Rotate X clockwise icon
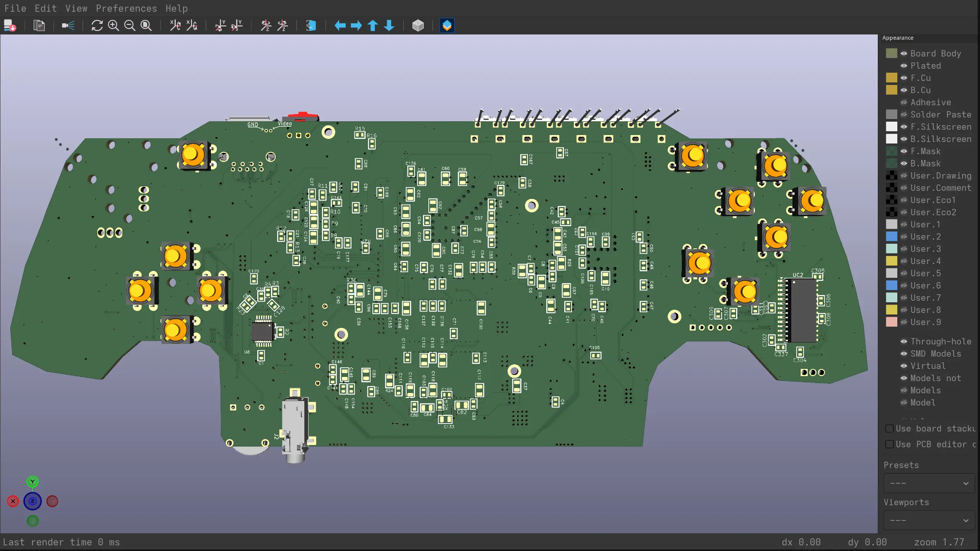The width and height of the screenshot is (980, 551). 175,26
